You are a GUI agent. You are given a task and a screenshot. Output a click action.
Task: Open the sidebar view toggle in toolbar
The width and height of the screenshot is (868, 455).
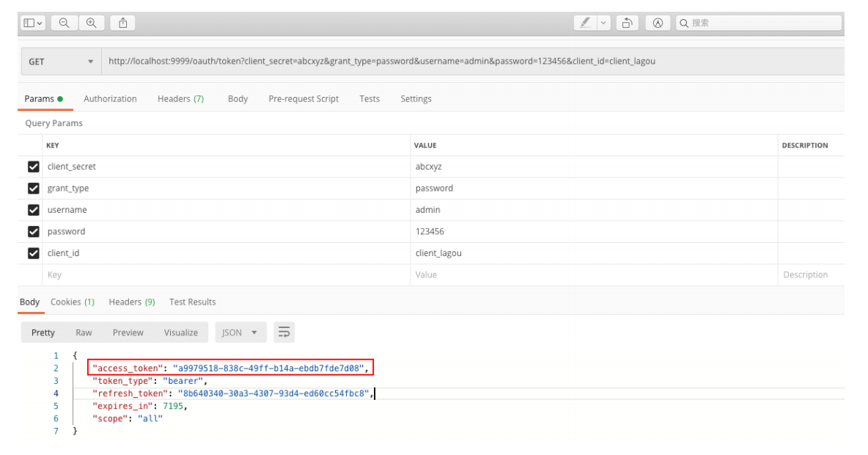tap(33, 23)
